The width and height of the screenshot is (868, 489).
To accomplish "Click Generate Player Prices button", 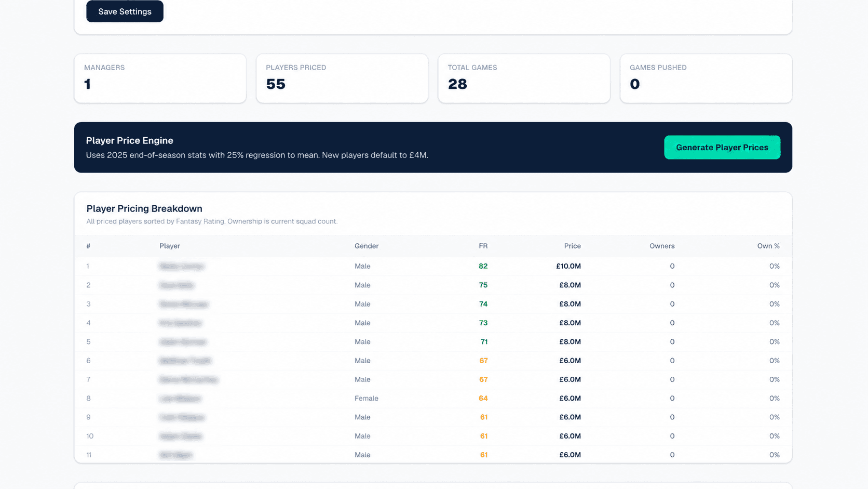I will click(x=722, y=148).
